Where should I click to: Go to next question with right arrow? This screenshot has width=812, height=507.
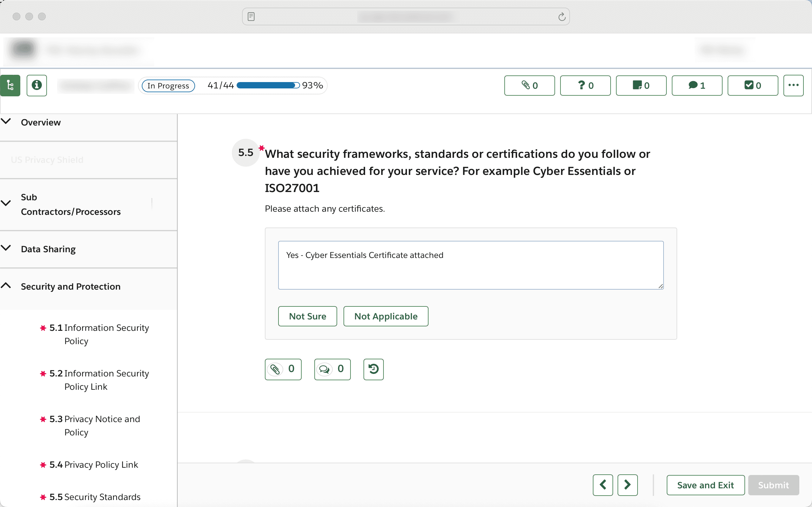point(627,485)
